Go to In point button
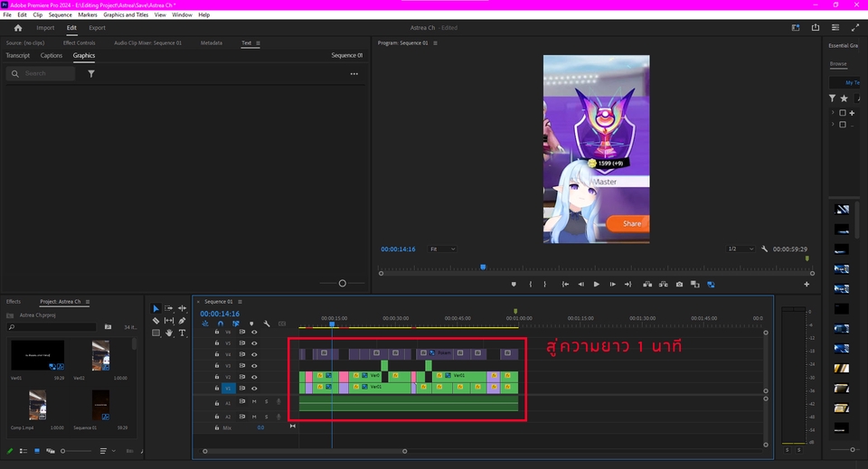The image size is (868, 469). (565, 285)
